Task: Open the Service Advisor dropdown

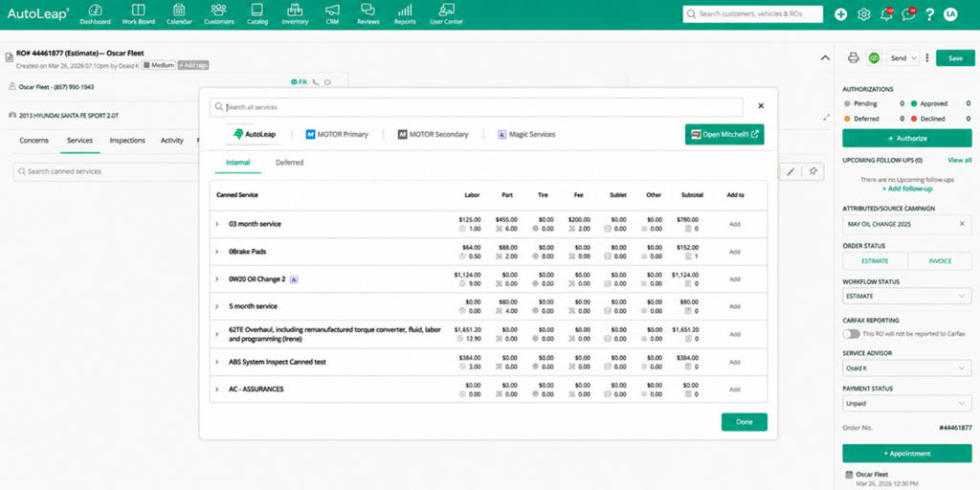Action: pos(907,368)
